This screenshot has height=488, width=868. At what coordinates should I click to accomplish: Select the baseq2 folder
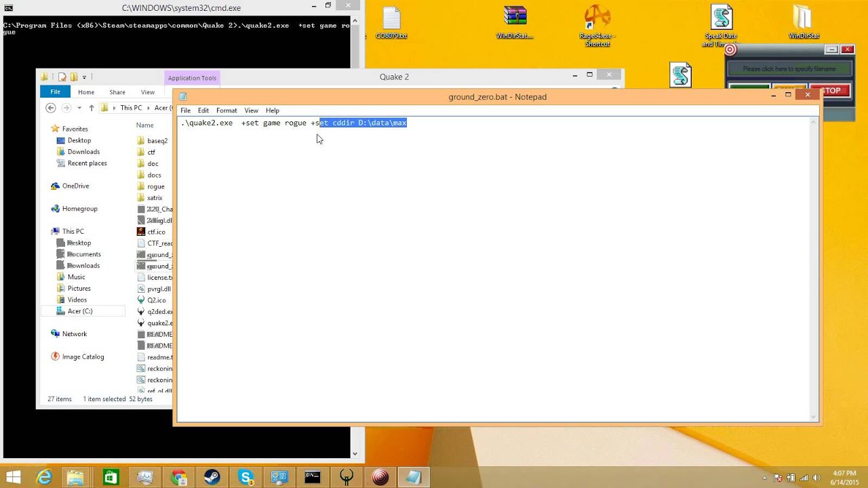click(157, 141)
